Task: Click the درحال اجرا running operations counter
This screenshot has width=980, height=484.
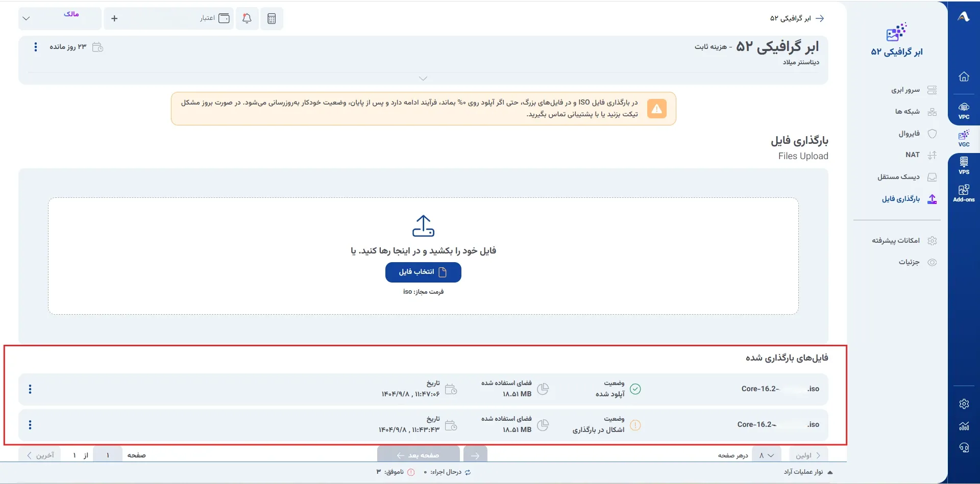Action: click(x=447, y=472)
